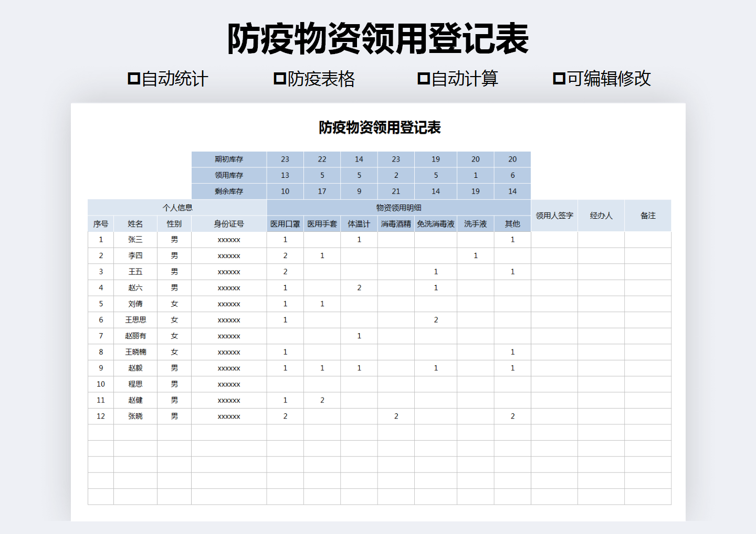Select the 体温计 column header

click(359, 223)
